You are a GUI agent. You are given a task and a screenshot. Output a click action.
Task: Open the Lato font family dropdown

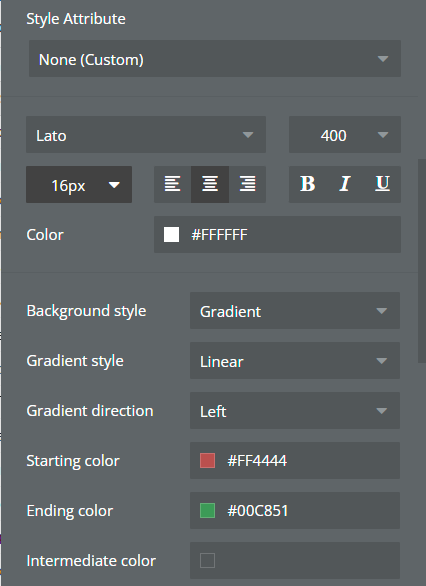click(146, 135)
